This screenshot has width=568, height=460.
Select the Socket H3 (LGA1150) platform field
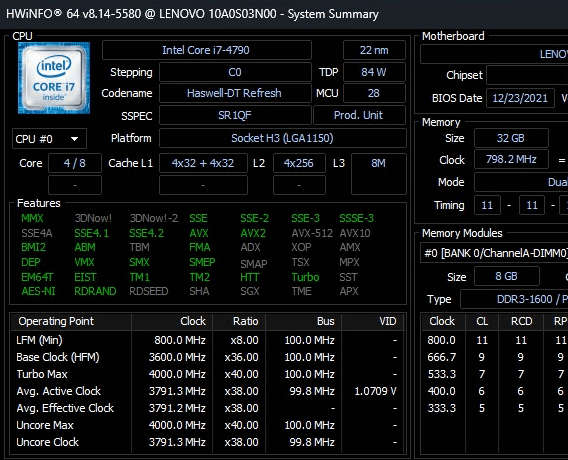pyautogui.click(x=283, y=138)
